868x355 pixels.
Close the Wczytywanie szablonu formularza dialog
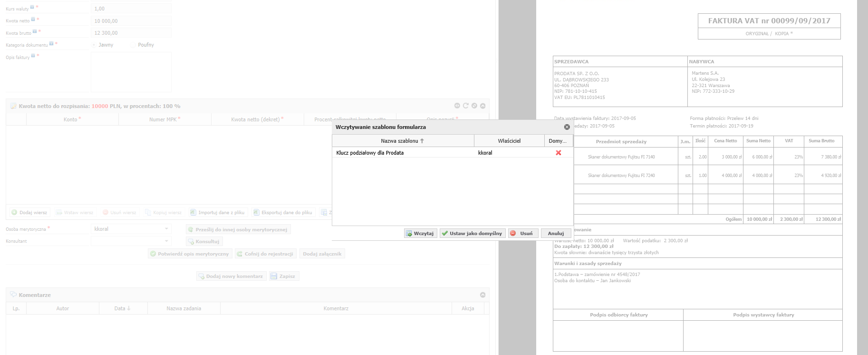coord(567,127)
